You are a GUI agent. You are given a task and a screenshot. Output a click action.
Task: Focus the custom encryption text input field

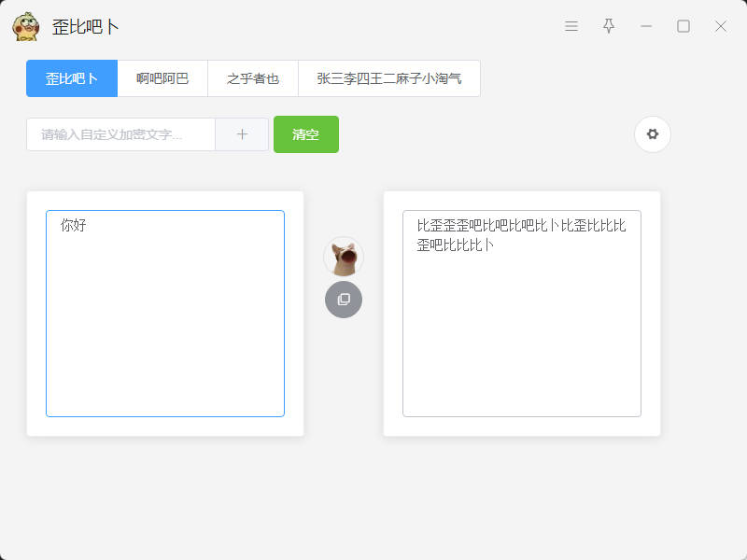[x=120, y=134]
